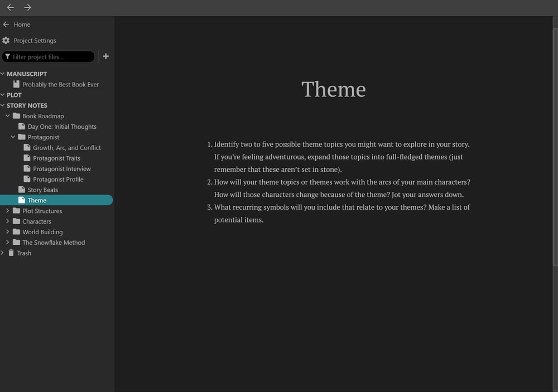Click the back navigation arrow in top bar
The image size is (558, 392).
pos(10,7)
